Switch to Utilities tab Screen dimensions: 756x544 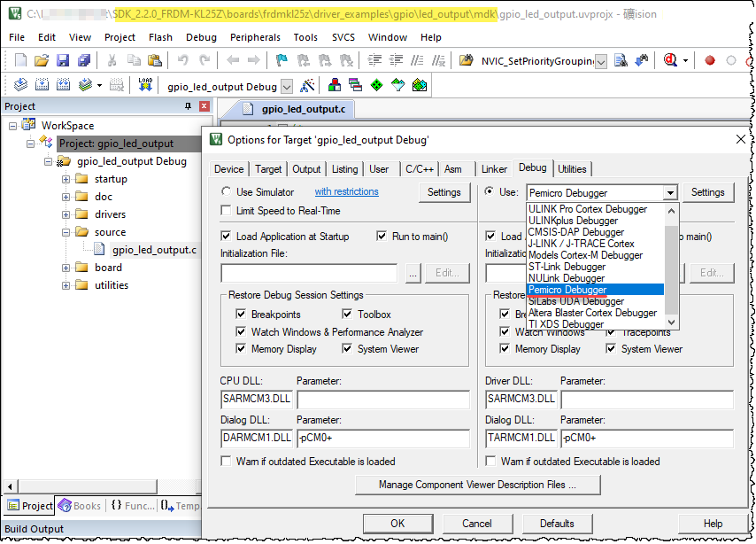[572, 169]
